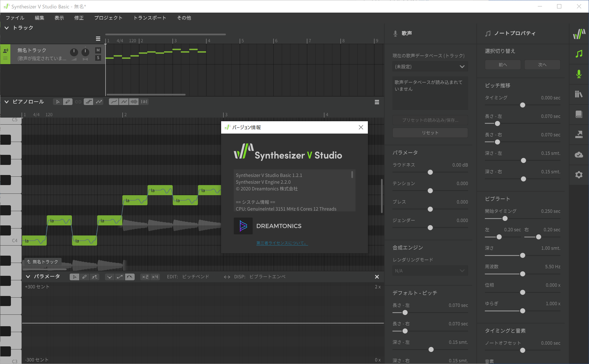Open the 表示 menu
The height and width of the screenshot is (364, 589).
(x=59, y=18)
